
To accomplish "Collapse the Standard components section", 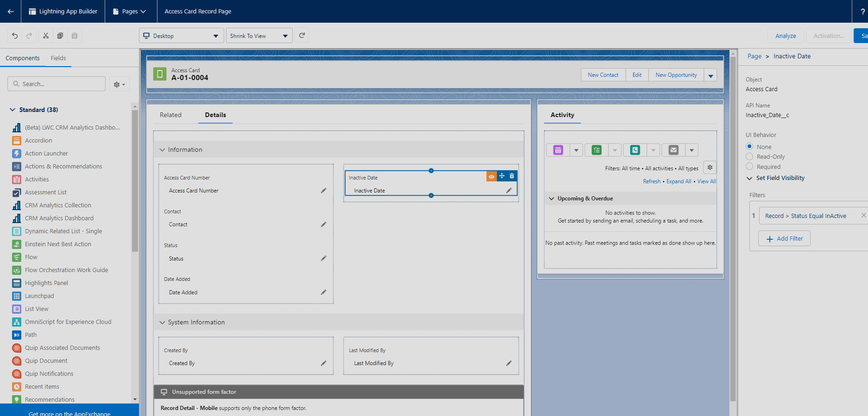I will coord(13,110).
